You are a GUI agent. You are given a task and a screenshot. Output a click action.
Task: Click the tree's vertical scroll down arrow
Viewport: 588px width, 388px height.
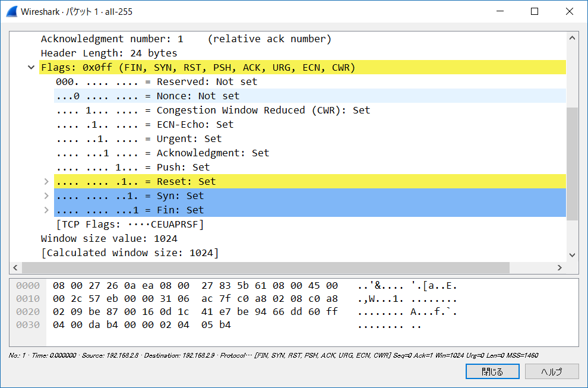click(572, 255)
